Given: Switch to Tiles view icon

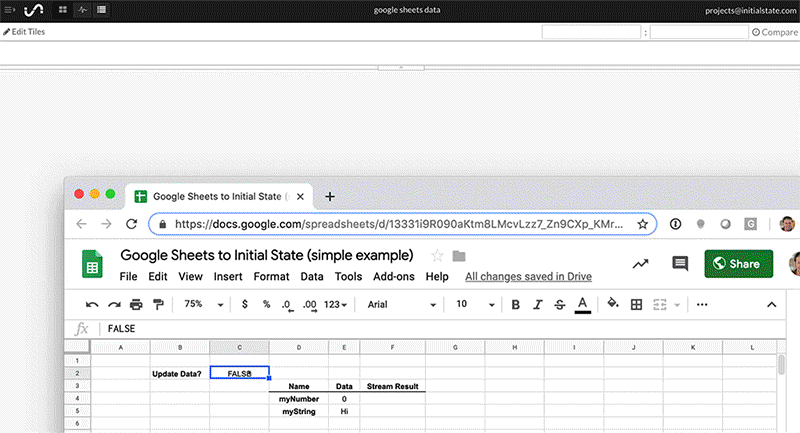Looking at the screenshot, I should point(63,10).
